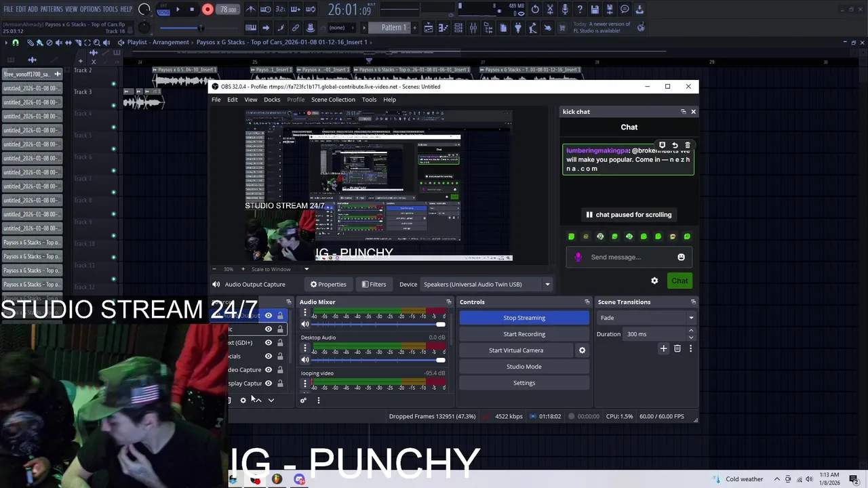Screen dimensions: 868x488
Task: Mute Desktop Audio speaker icon
Action: pyautogui.click(x=305, y=360)
